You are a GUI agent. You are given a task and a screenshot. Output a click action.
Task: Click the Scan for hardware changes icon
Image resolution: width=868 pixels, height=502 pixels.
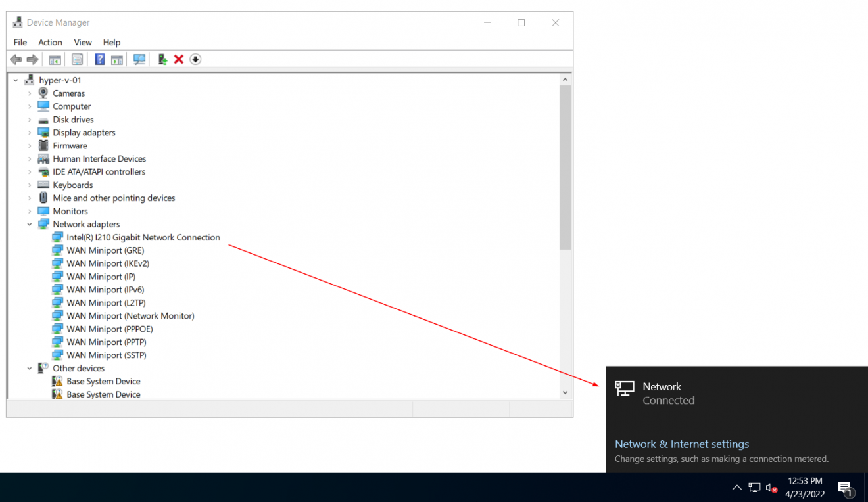(x=139, y=59)
